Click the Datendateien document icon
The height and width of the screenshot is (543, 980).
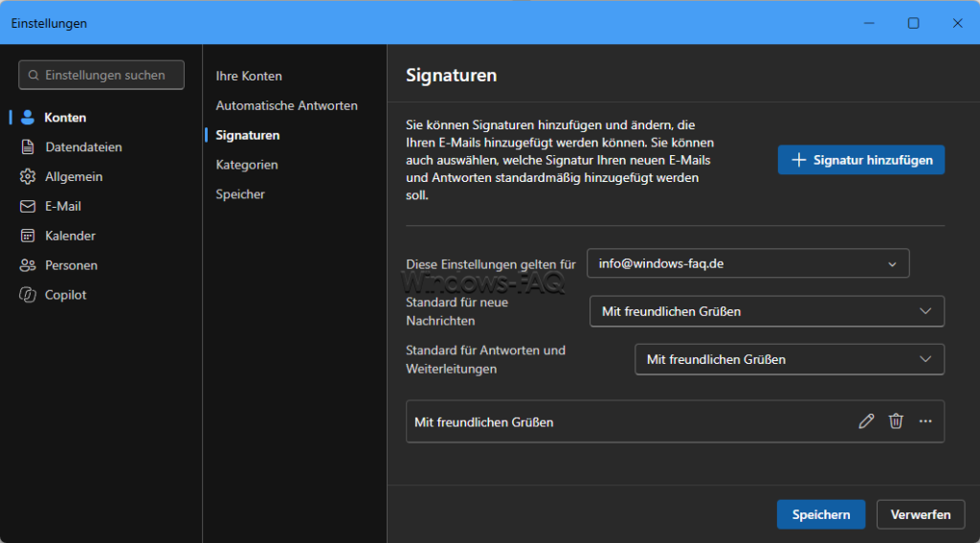28,147
